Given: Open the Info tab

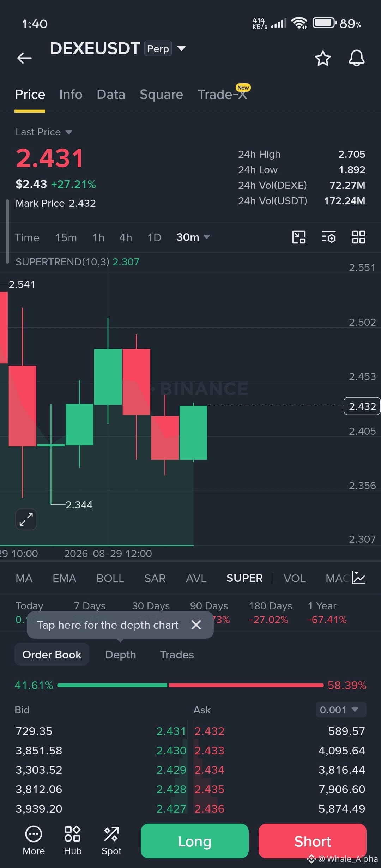Looking at the screenshot, I should coord(71,95).
